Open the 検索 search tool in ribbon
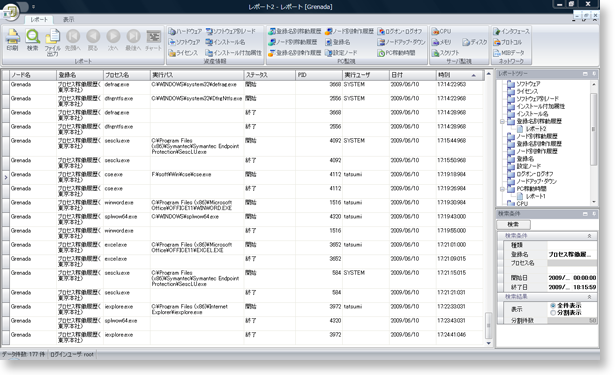615x375 pixels. 33,40
